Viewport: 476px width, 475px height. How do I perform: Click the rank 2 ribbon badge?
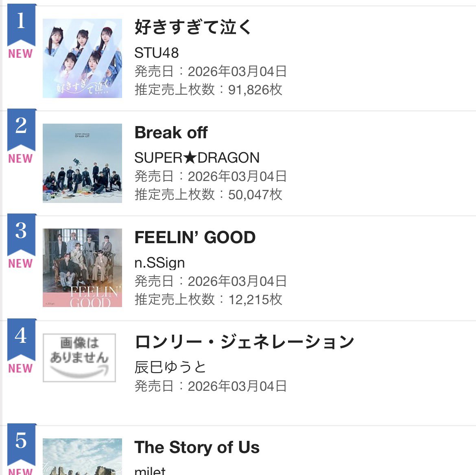[x=21, y=129]
